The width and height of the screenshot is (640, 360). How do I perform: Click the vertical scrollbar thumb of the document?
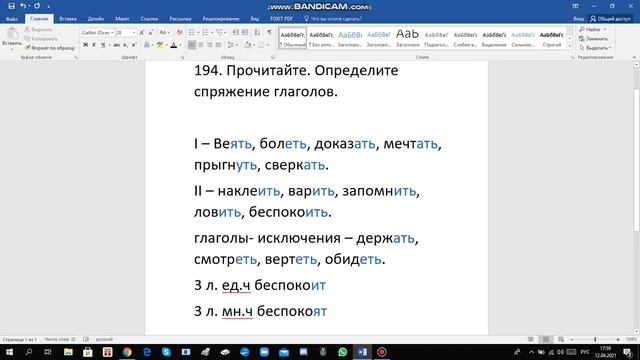[636, 159]
